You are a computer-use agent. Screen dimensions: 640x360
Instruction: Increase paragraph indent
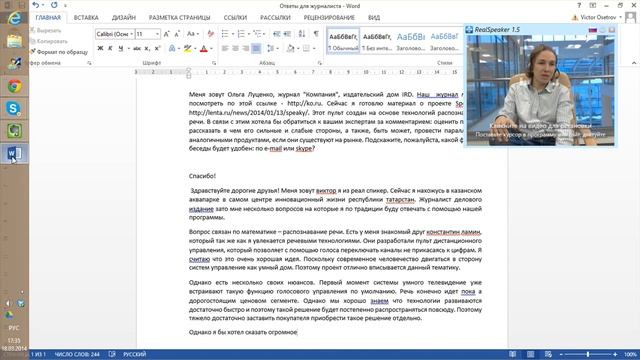(x=287, y=34)
